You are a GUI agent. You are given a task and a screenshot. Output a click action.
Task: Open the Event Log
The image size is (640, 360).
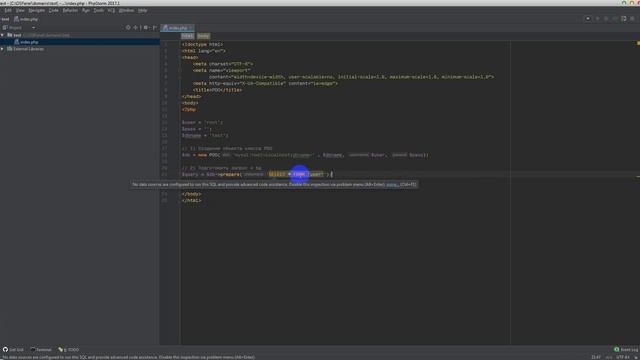point(626,350)
